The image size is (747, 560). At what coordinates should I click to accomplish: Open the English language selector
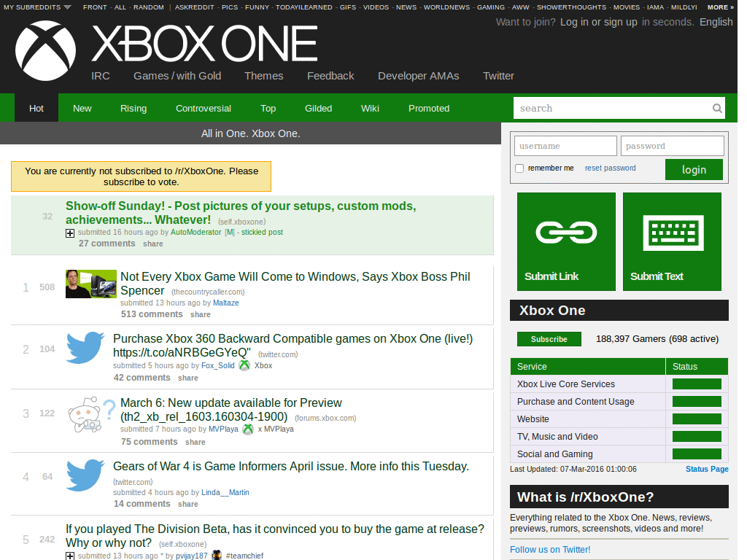(716, 22)
